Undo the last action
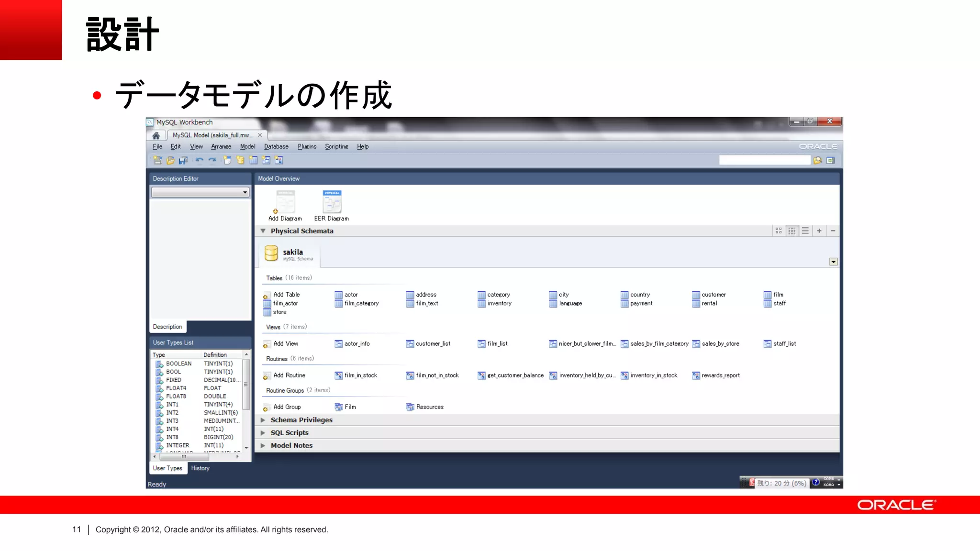The height and width of the screenshot is (551, 980). (199, 160)
